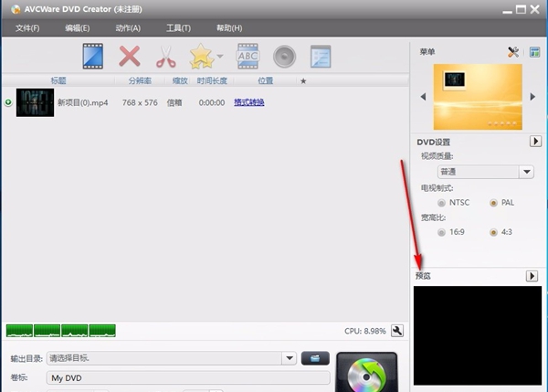This screenshot has height=392, width=548.
Task: Open the effects dropdown arrow beside stars
Action: (x=220, y=56)
